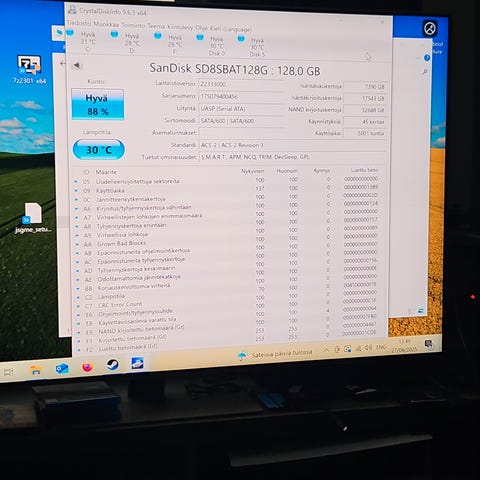Select the Grown Bad Blocks attribute row
Viewport: 480px width, 480px height.
(228, 244)
